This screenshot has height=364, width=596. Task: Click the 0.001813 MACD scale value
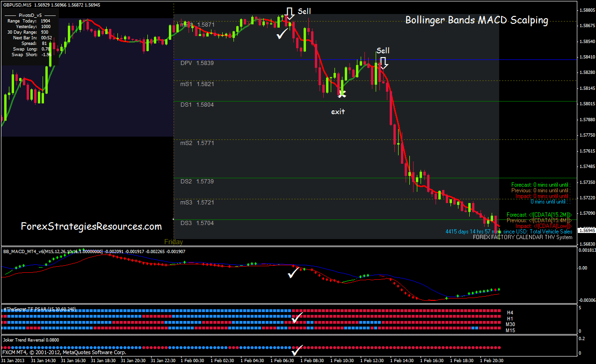pyautogui.click(x=587, y=250)
